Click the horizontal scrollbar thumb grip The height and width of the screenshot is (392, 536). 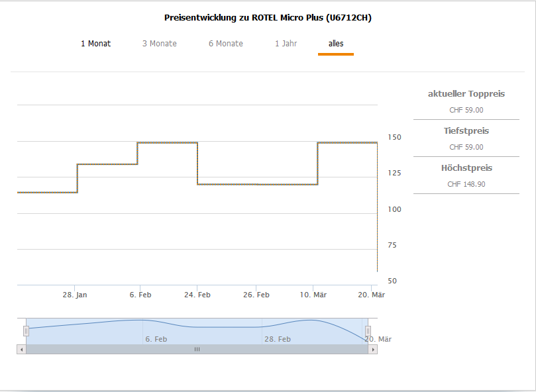[x=197, y=349]
